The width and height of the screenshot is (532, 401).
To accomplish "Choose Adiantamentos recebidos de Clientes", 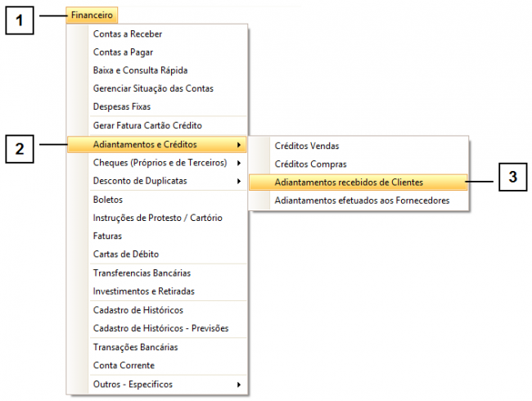I will point(349,182).
